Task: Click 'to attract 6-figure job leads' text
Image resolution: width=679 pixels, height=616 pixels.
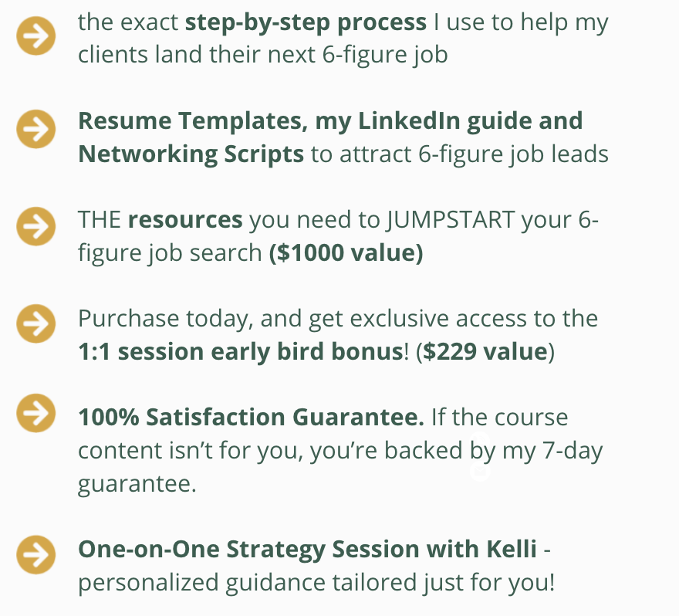Action: [460, 154]
